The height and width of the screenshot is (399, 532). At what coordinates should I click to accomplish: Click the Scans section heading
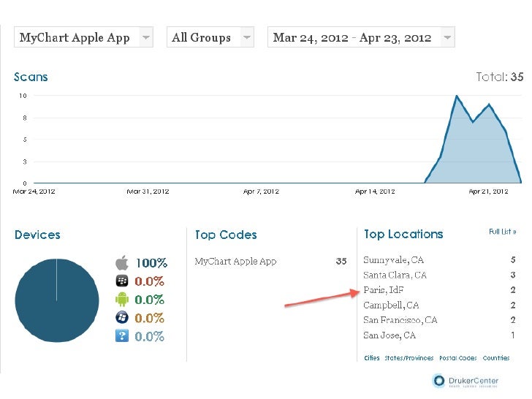tap(31, 77)
